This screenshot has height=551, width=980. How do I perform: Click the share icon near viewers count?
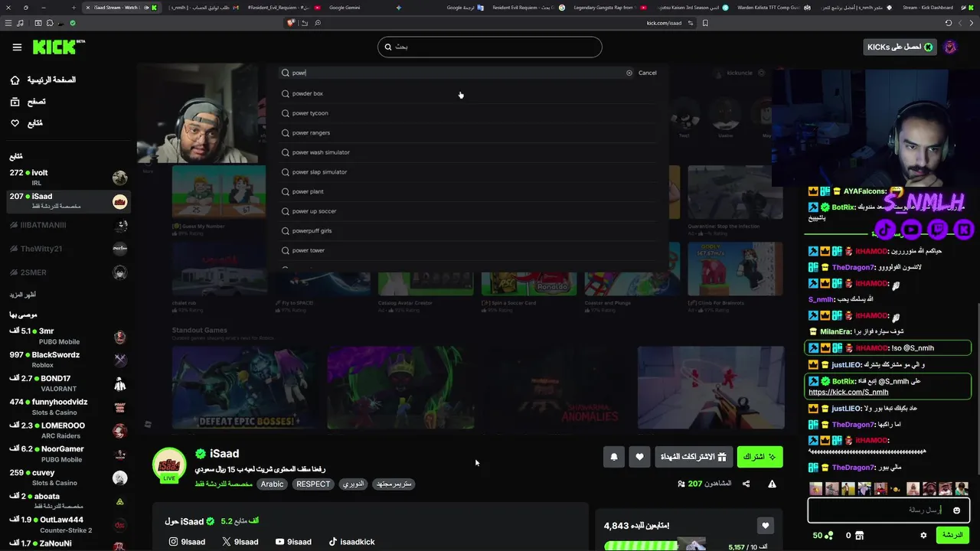click(746, 484)
